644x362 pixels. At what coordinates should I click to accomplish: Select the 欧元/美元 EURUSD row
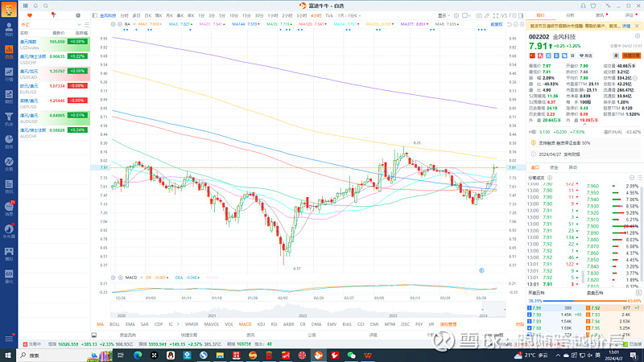click(x=54, y=88)
